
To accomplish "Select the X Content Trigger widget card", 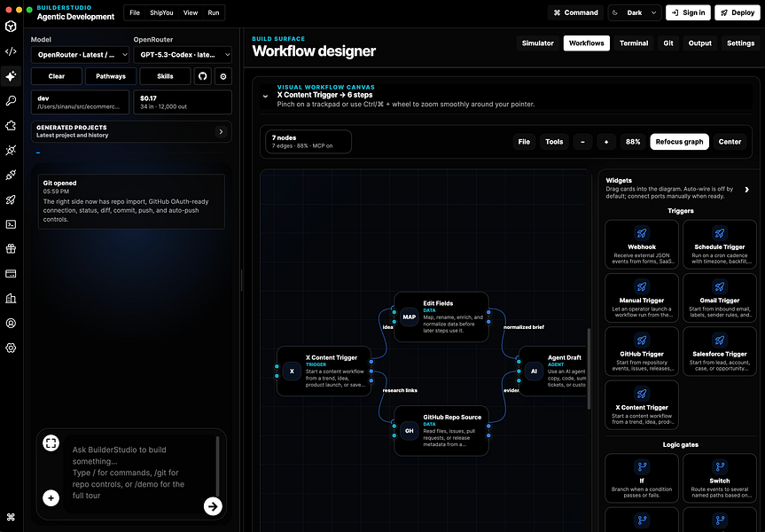I will (x=642, y=405).
